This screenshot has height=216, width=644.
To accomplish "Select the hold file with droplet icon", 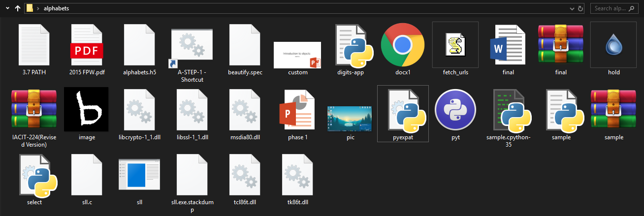I will pos(613,46).
